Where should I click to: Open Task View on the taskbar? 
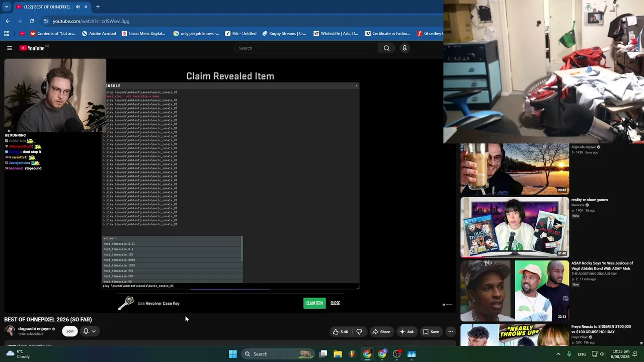click(x=324, y=354)
